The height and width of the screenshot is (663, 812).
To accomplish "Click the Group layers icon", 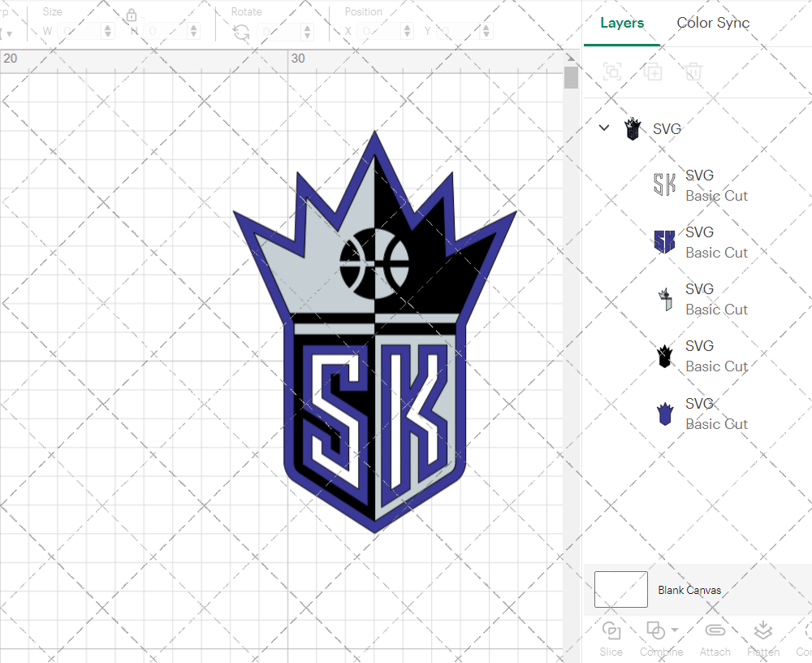I will click(x=612, y=71).
